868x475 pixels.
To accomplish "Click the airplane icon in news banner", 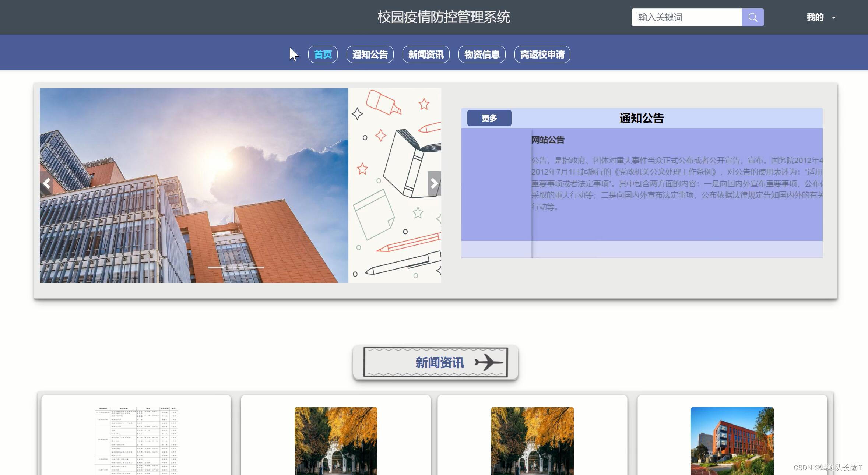I will coord(489,362).
